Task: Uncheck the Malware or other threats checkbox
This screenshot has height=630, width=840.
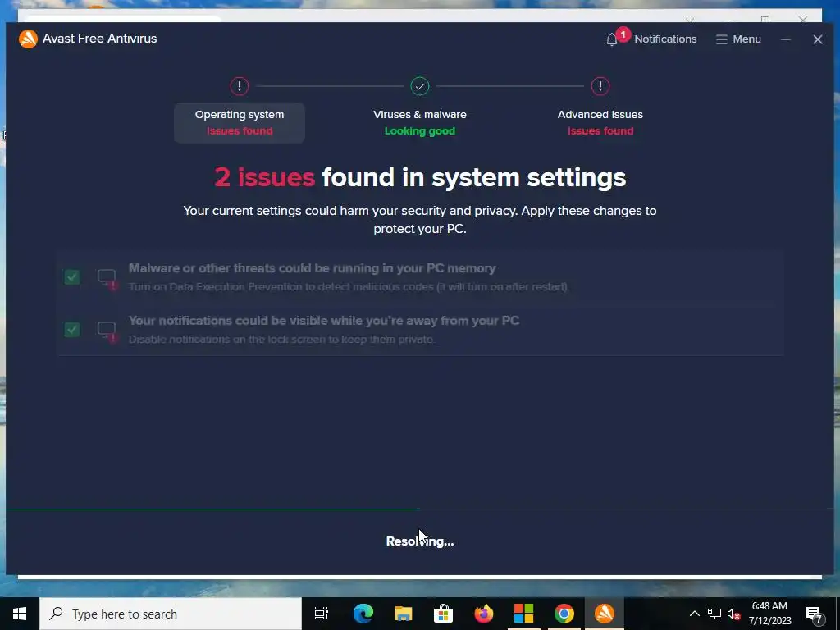Action: click(x=72, y=277)
